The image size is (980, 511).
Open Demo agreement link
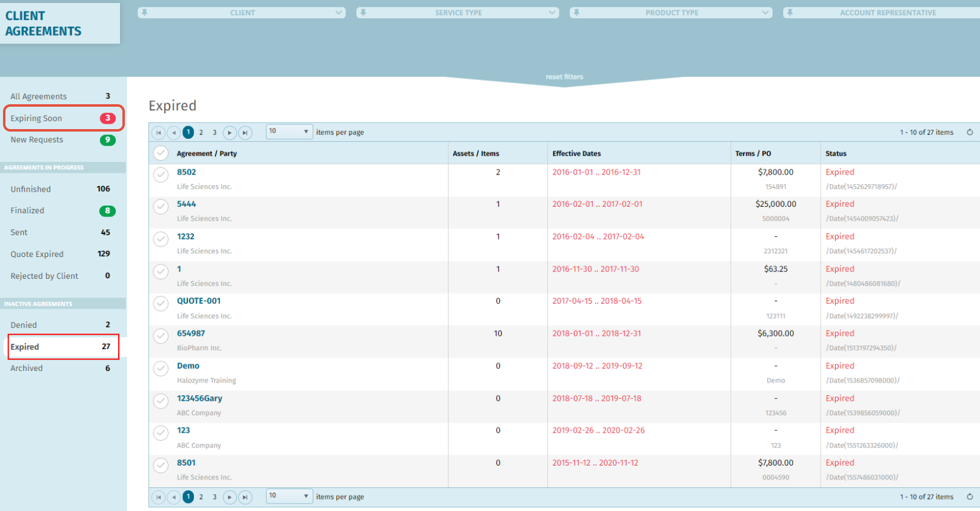click(188, 366)
